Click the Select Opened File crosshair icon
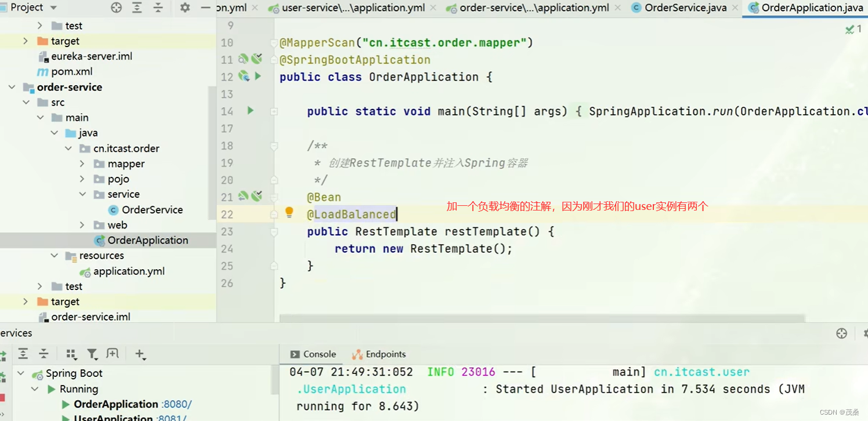This screenshot has height=421, width=868. click(x=116, y=8)
